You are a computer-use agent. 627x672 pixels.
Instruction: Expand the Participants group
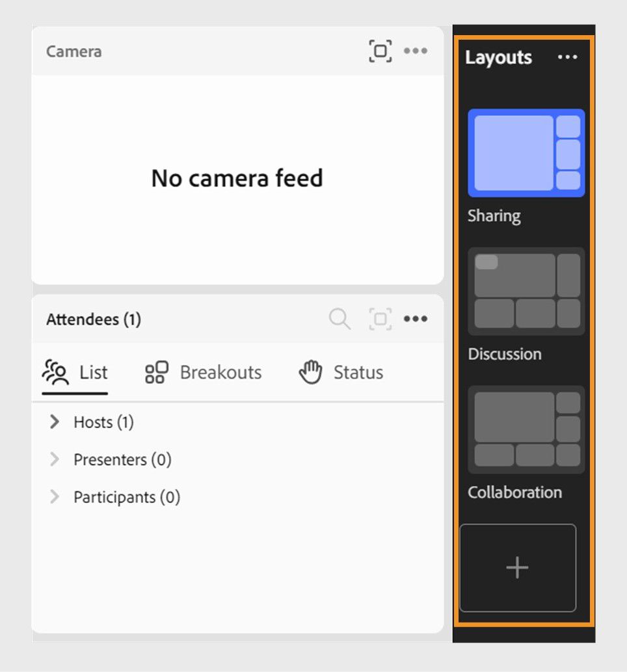[x=54, y=496]
